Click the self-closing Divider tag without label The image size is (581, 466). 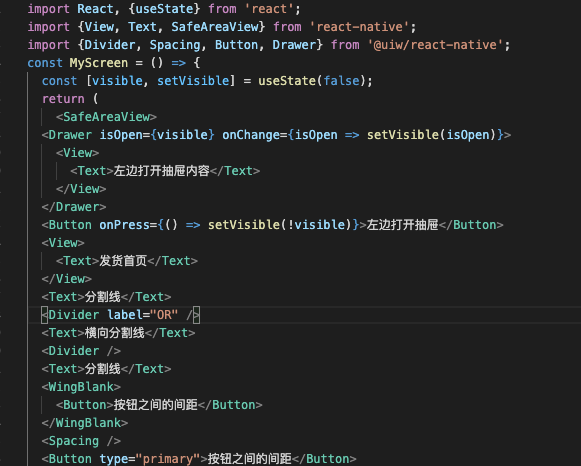click(81, 351)
